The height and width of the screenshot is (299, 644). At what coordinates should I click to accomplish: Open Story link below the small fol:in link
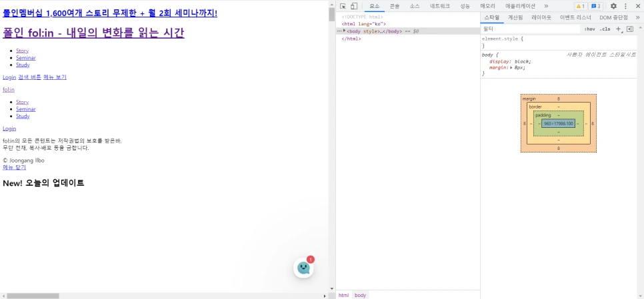pos(22,102)
